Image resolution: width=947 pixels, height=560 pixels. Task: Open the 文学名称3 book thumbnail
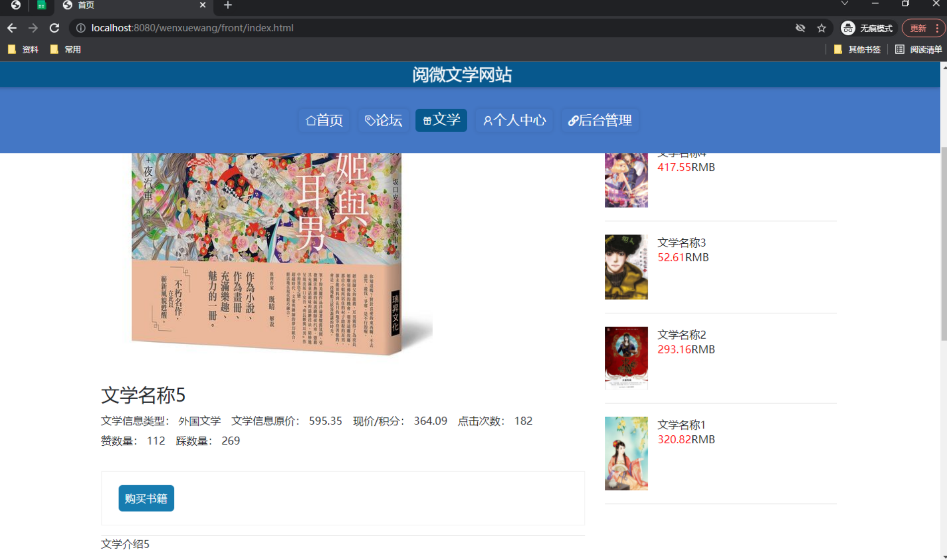click(x=626, y=267)
